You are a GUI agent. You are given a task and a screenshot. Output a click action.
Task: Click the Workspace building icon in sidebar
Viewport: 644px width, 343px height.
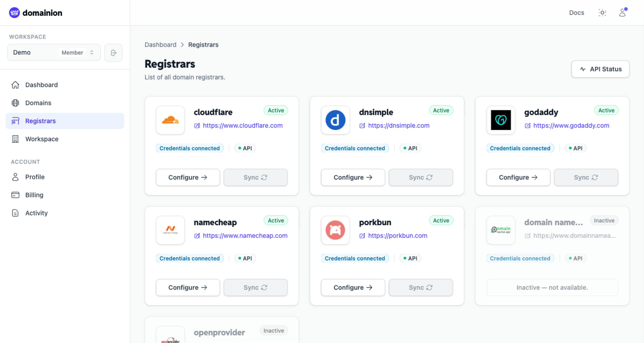[15, 139]
